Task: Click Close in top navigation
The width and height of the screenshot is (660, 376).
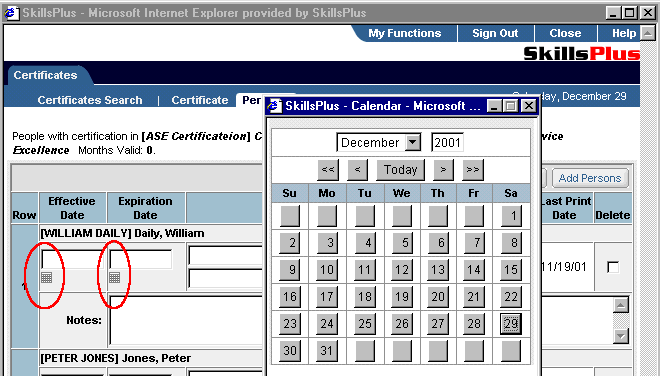Action: pos(565,33)
